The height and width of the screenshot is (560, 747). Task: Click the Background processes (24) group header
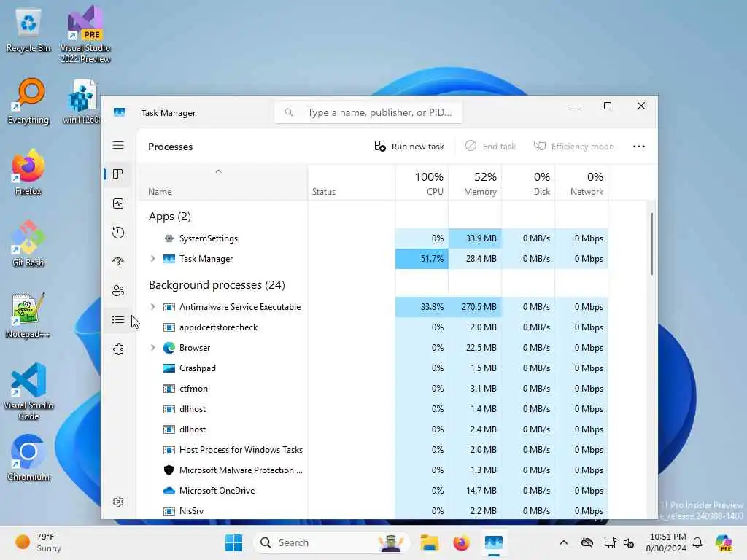point(217,285)
